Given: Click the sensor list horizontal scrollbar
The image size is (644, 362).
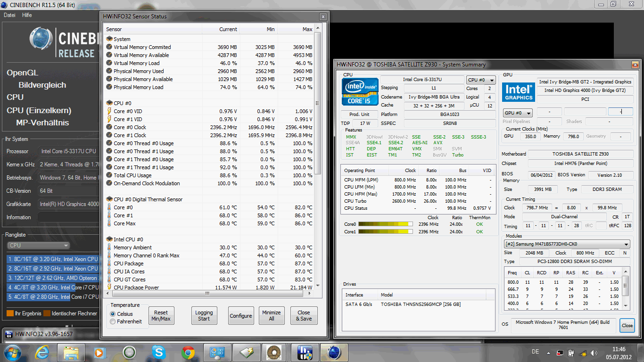Looking at the screenshot, I should point(207,293).
